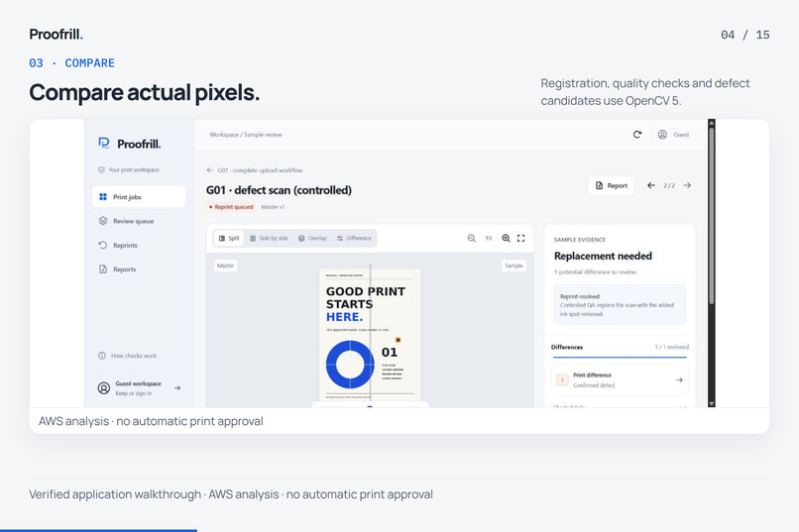Screen dimensions: 799x532
Task: Click the Replacement needed heading
Action: [603, 256]
